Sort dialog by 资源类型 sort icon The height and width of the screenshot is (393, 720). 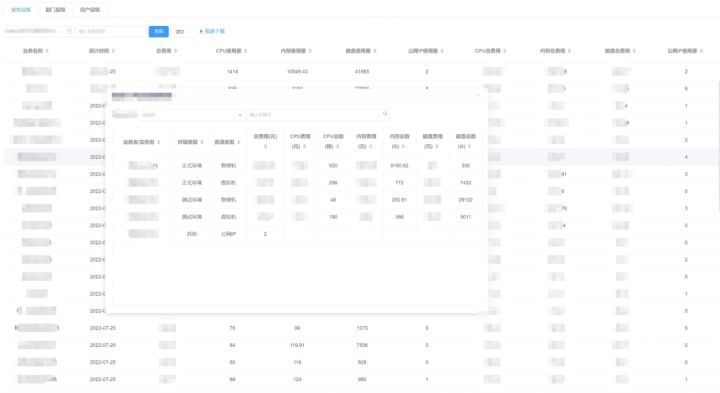click(x=239, y=142)
